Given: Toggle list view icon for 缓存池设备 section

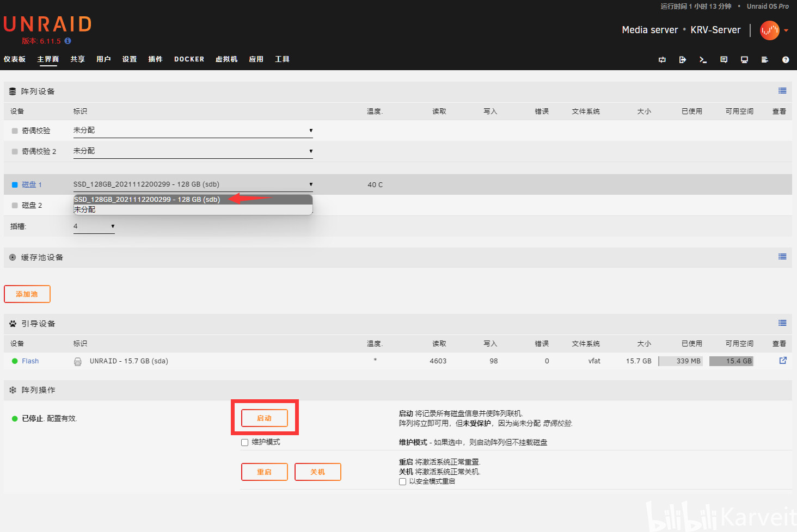Looking at the screenshot, I should (x=782, y=257).
